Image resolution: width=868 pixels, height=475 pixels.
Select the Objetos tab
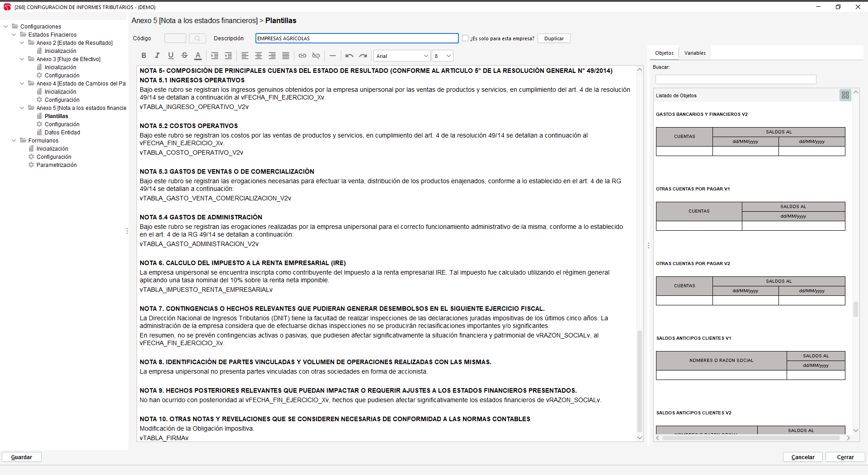664,53
